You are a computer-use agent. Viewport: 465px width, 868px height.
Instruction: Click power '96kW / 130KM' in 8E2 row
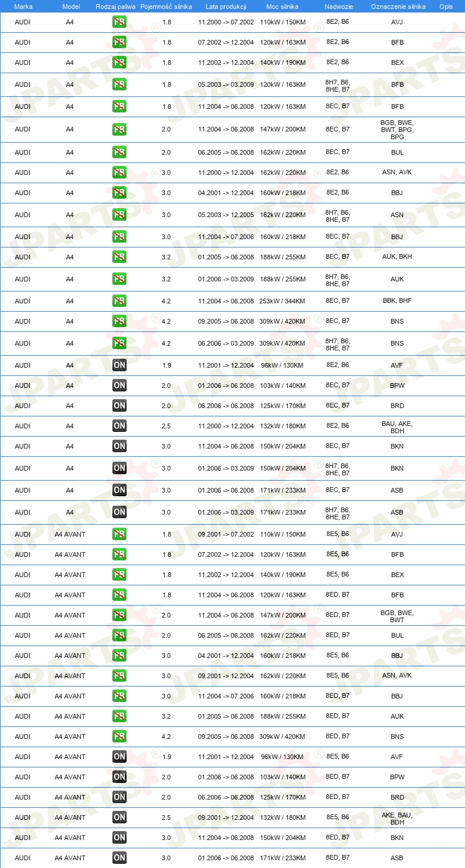(x=282, y=365)
